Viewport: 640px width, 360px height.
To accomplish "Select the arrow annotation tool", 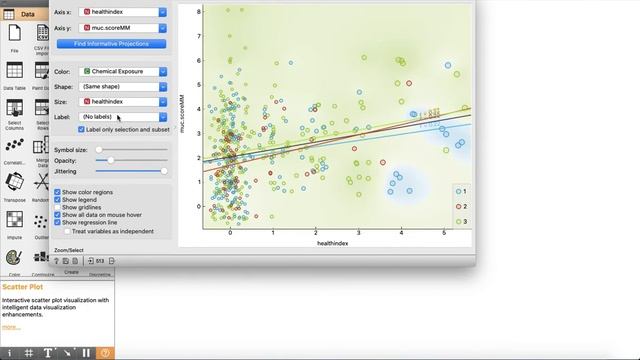I will point(67,353).
